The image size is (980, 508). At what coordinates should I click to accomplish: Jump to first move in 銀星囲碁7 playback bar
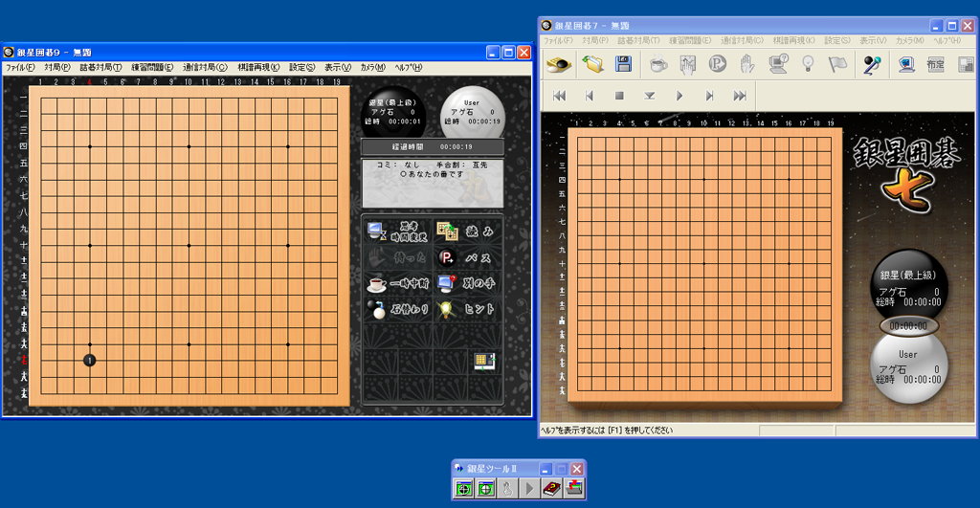tap(559, 96)
